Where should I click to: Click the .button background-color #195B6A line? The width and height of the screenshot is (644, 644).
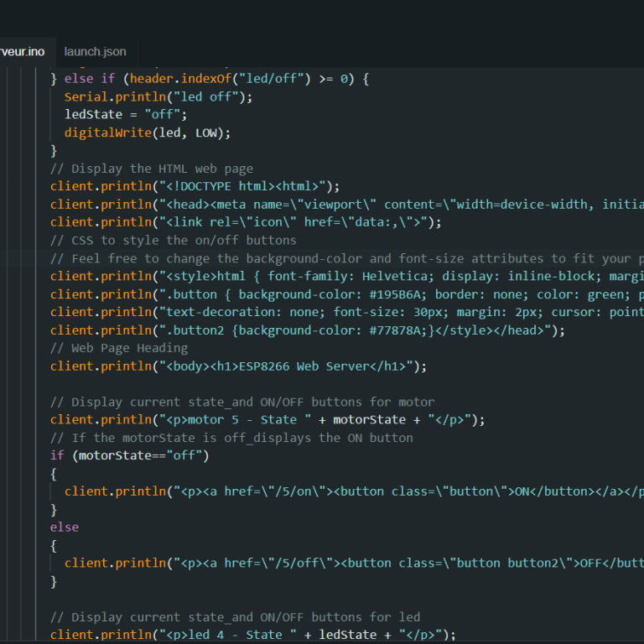[347, 294]
